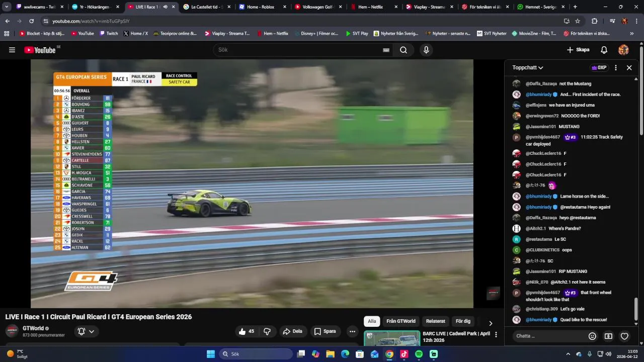
Task: Open the Twitch bookmark
Action: (109, 34)
